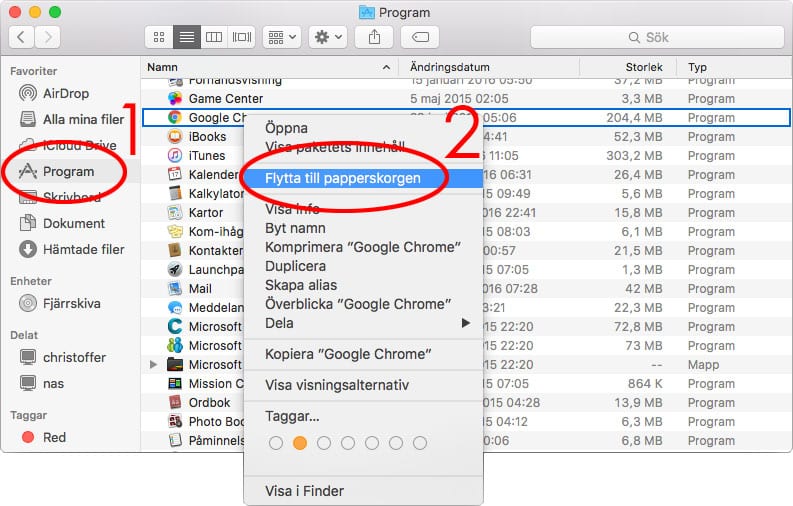
Task: Click the 303,2 MB size cell
Action: (x=635, y=156)
